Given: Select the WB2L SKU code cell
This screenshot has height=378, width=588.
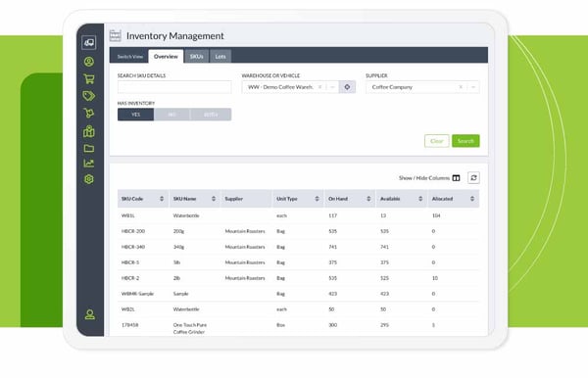Looking at the screenshot, I should (128, 309).
